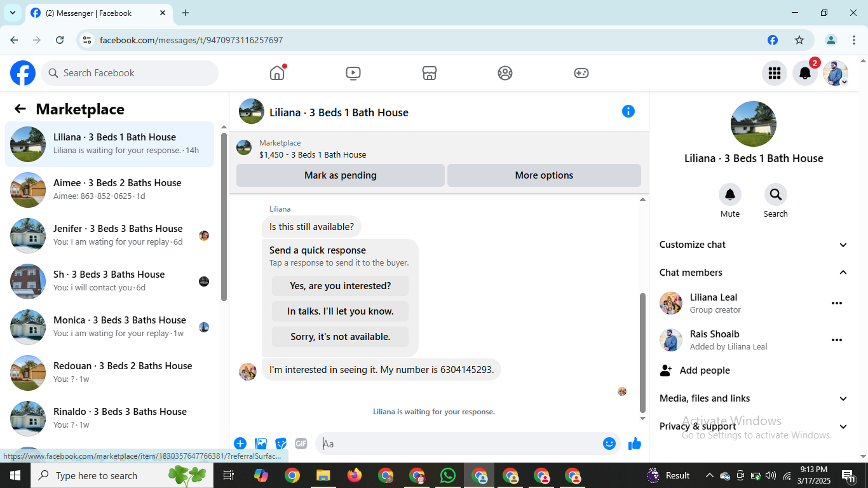Open the notifications bell with 2 alerts
868x488 pixels.
point(805,73)
